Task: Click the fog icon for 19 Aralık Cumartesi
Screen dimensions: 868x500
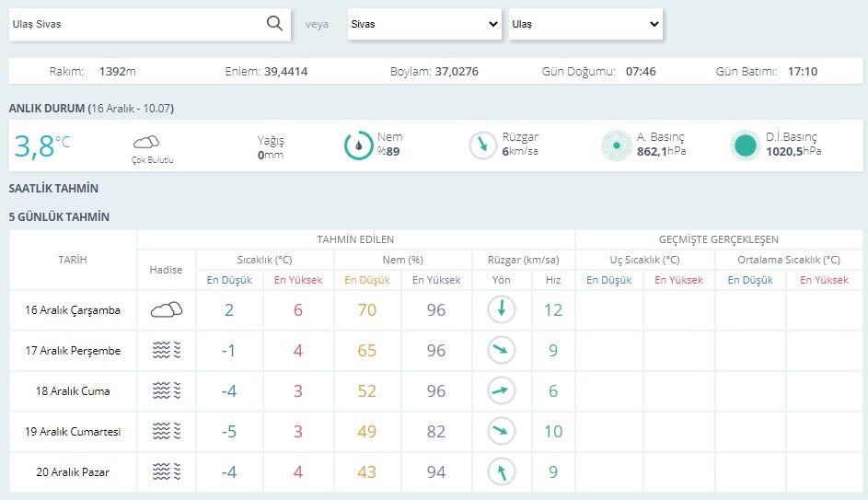Action: 167,432
